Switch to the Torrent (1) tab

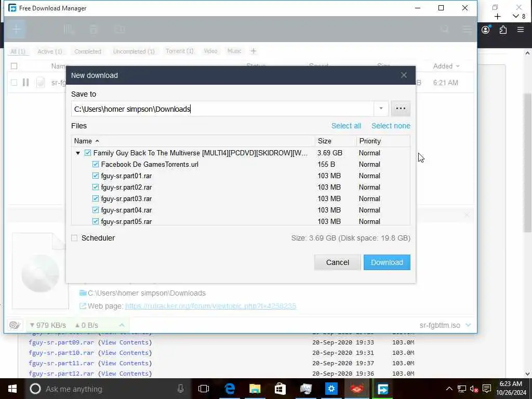[179, 51]
